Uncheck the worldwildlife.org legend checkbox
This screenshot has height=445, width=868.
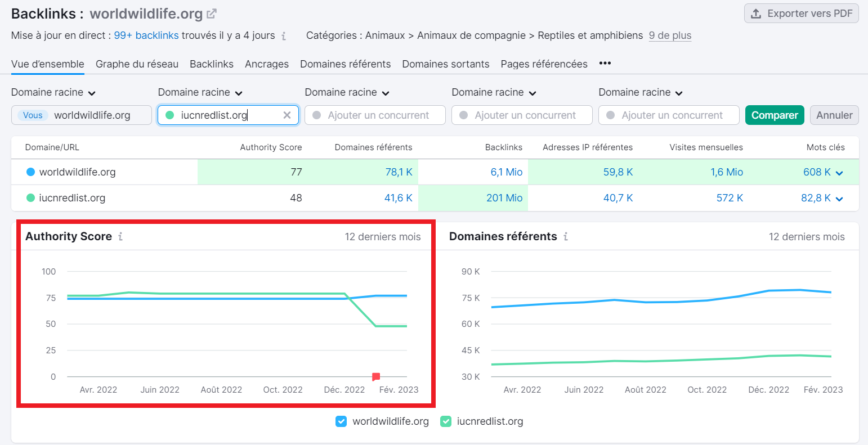[x=341, y=421]
